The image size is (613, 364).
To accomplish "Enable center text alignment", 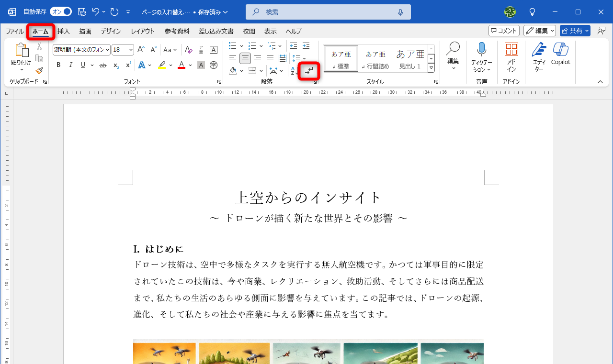I will pyautogui.click(x=245, y=58).
